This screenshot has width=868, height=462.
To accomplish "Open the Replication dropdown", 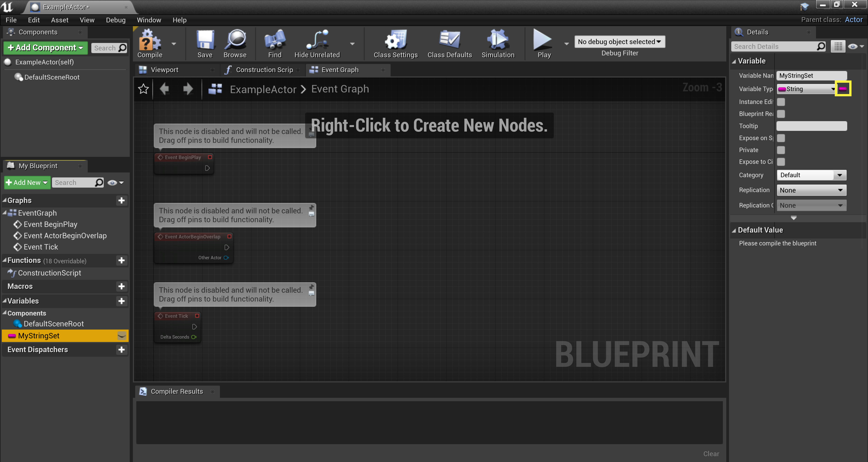I will (811, 190).
